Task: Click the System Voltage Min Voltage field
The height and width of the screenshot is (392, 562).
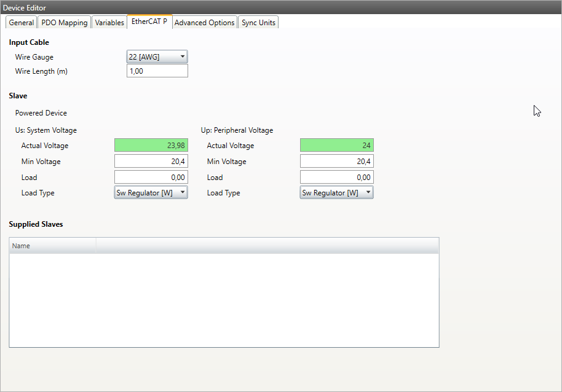Action: coord(151,161)
